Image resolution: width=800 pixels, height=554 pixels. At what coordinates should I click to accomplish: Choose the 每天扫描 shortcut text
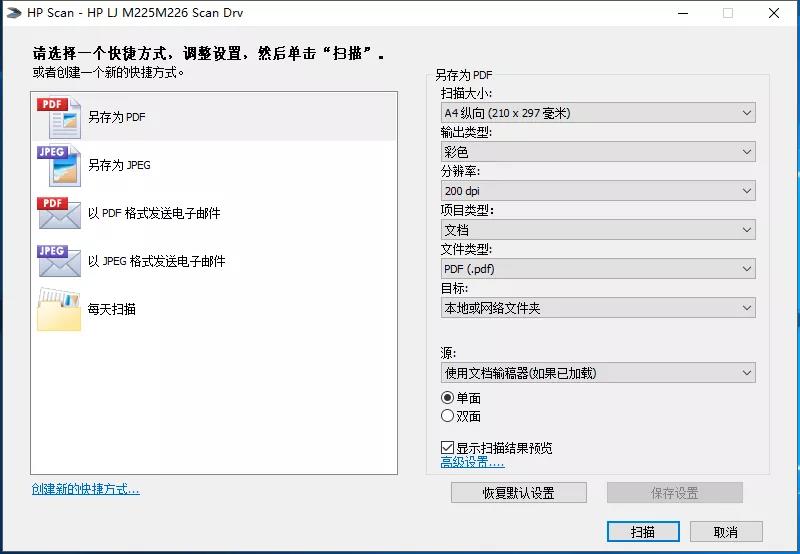point(112,309)
